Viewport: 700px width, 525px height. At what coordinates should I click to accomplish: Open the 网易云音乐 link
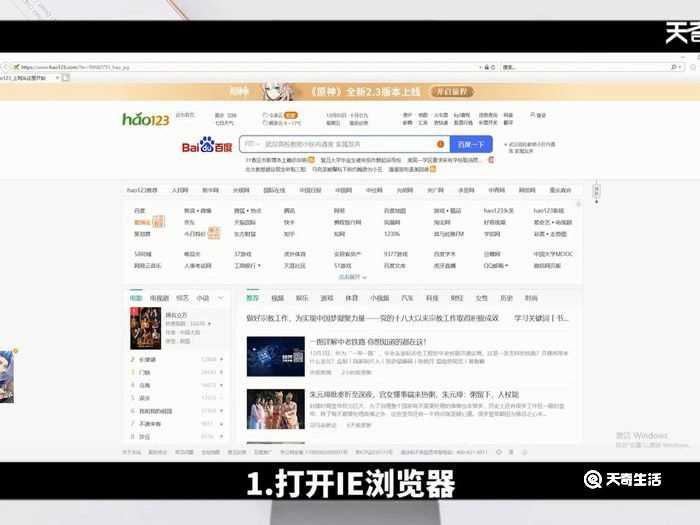147,266
